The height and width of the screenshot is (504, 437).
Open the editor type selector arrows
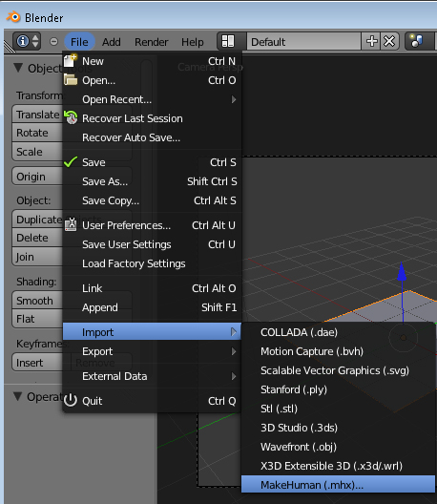(35, 41)
